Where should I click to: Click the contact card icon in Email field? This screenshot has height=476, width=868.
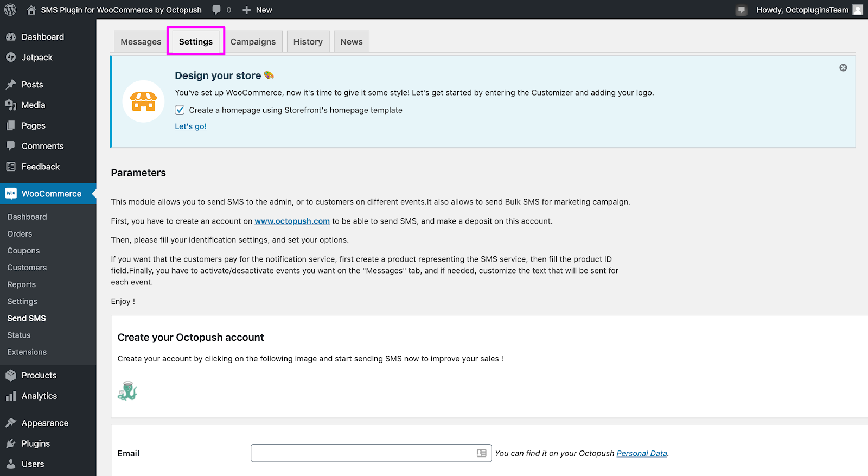click(482, 453)
